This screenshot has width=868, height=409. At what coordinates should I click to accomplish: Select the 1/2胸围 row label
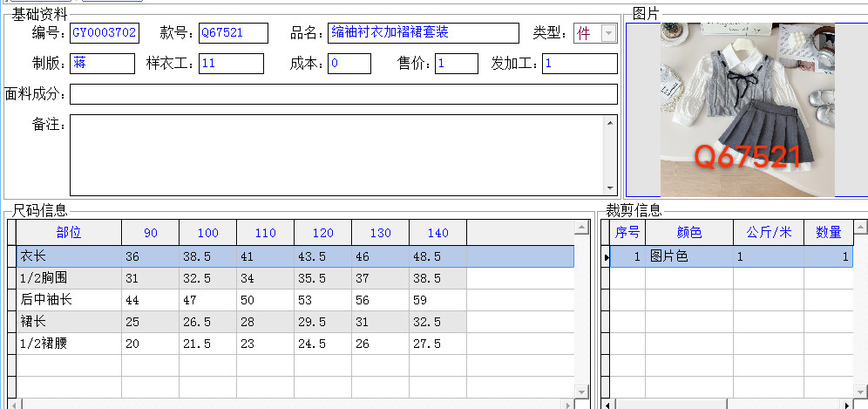[69, 278]
